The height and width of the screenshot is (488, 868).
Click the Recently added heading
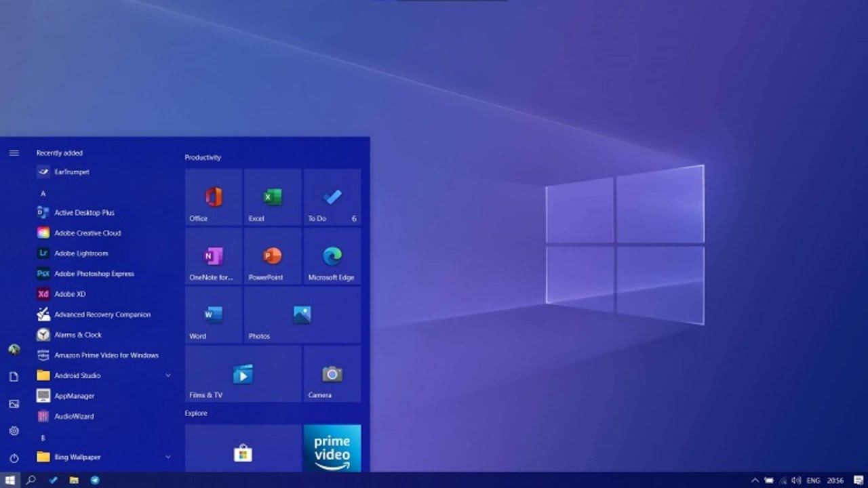60,153
